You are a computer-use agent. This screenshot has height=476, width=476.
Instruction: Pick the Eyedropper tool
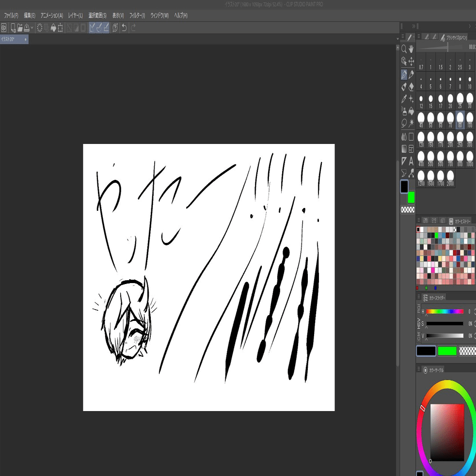coord(404,99)
